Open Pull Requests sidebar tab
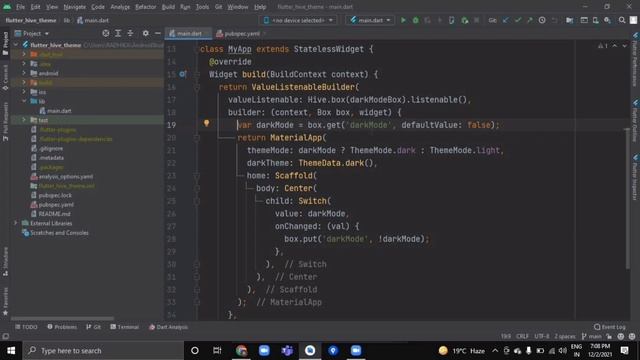 [5, 122]
